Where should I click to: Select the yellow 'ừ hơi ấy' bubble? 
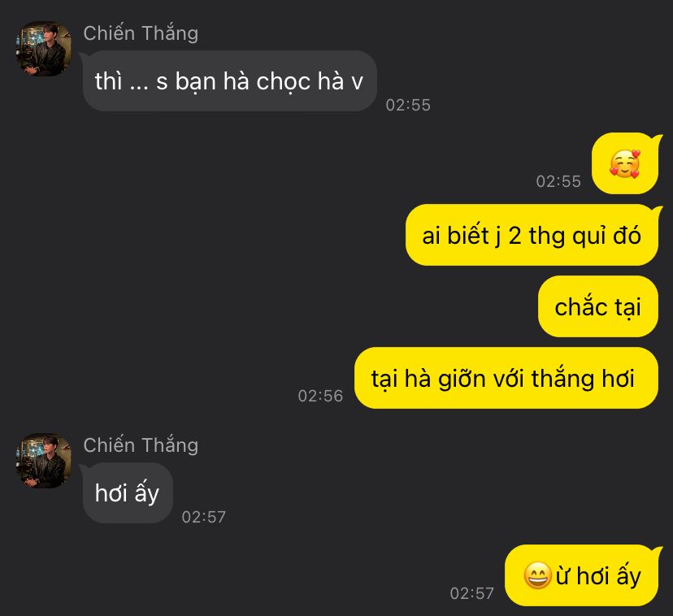coord(582,575)
